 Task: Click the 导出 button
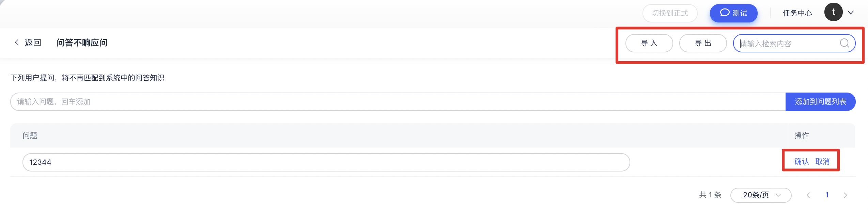click(703, 43)
